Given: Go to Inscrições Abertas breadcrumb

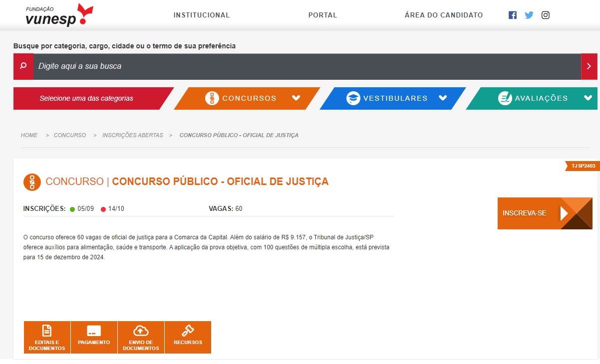Looking at the screenshot, I should (132, 135).
